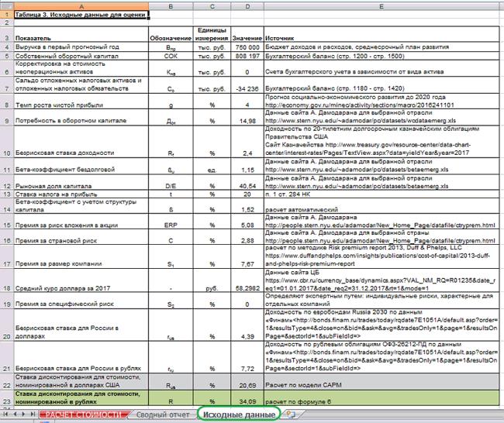The width and height of the screenshot is (504, 423).
Task: Select value cell 7,72
Action: [x=247, y=357]
